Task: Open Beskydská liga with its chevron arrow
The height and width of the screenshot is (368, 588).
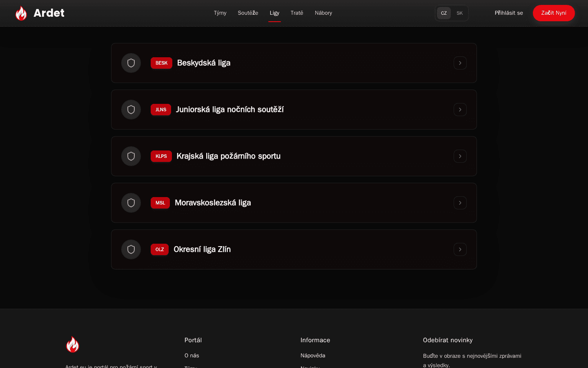Action: pos(460,63)
